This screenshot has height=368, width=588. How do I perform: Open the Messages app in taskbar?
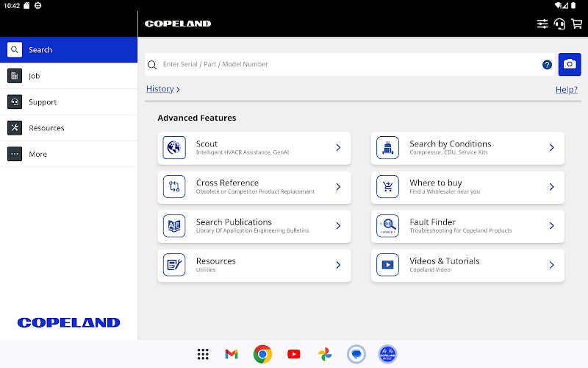click(x=356, y=354)
